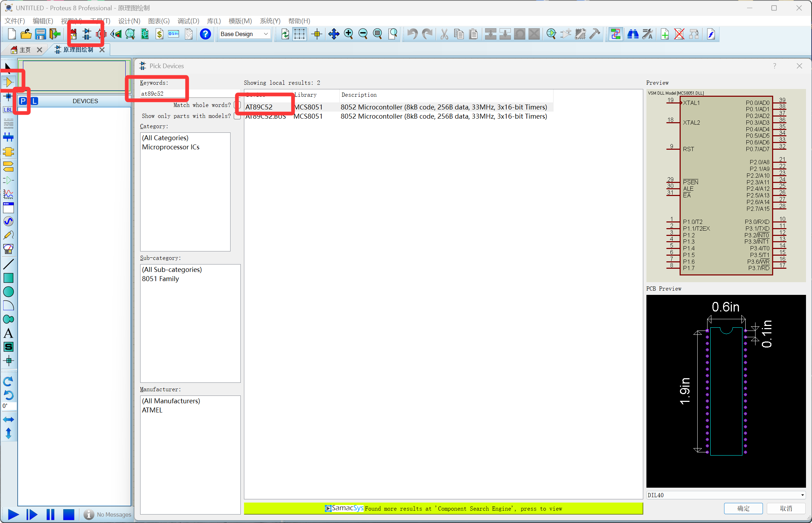Undo the last action
Image resolution: width=812 pixels, height=523 pixels.
(x=412, y=34)
